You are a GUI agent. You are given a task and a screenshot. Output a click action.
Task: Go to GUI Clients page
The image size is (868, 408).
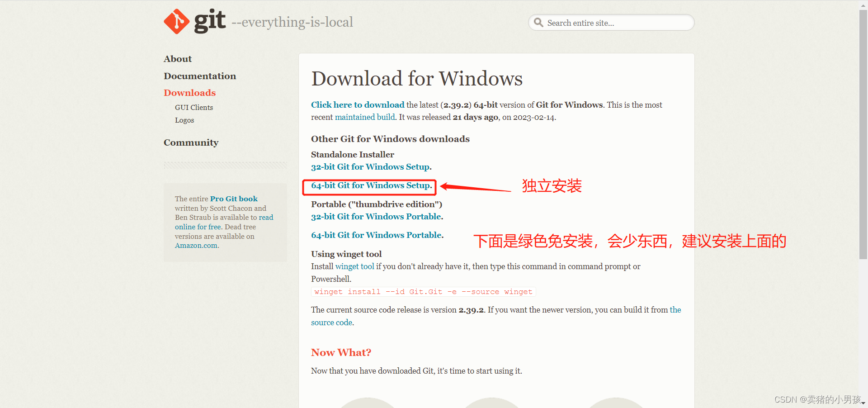click(x=194, y=107)
